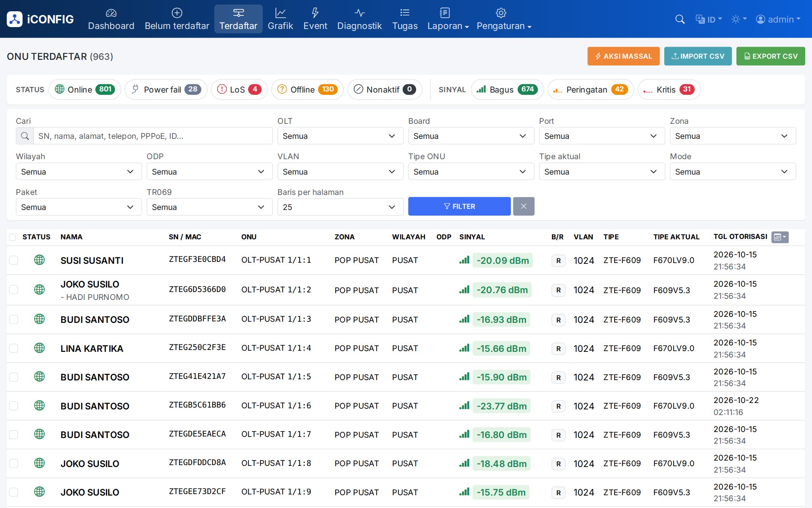This screenshot has height=508, width=812.
Task: Check the row checkbox for OLT-PUSAT 1/1:6
Action: pyautogui.click(x=14, y=406)
